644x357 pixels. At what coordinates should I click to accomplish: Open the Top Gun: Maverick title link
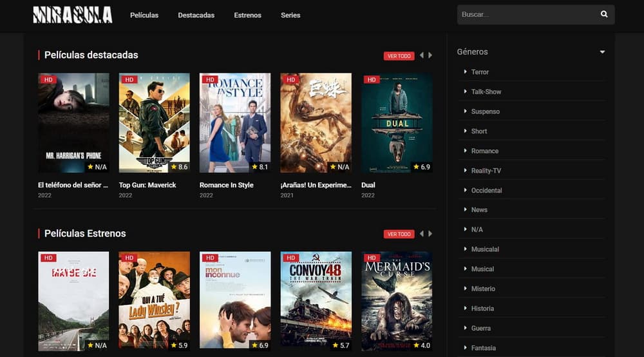[x=147, y=186]
